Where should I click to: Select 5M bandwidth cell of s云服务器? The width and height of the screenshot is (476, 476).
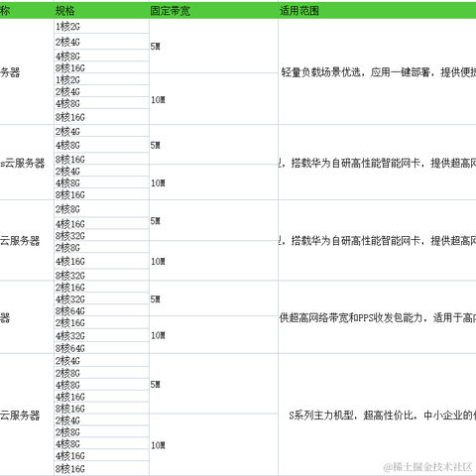[x=213, y=145]
